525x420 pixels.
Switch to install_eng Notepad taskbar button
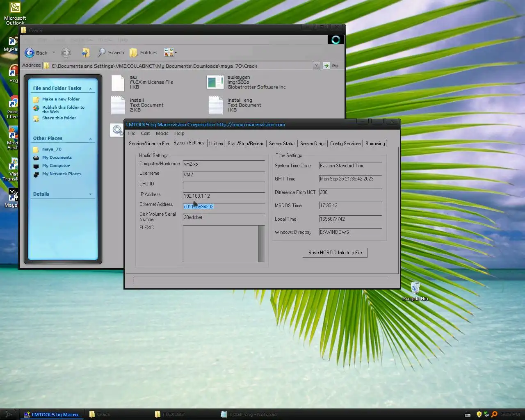(249, 414)
